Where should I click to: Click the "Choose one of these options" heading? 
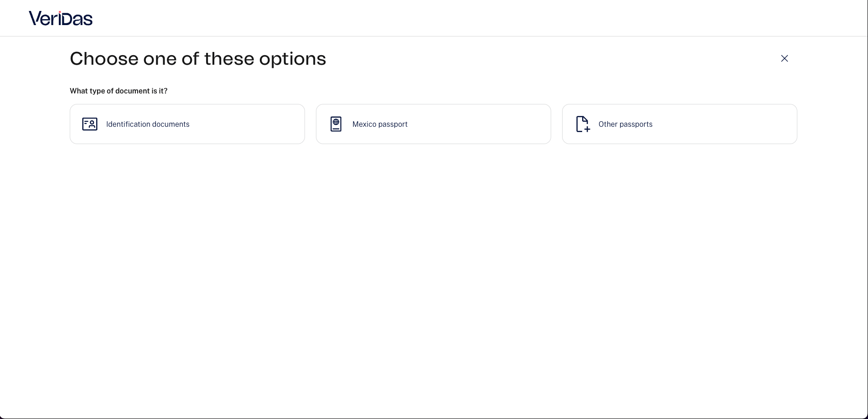(198, 59)
